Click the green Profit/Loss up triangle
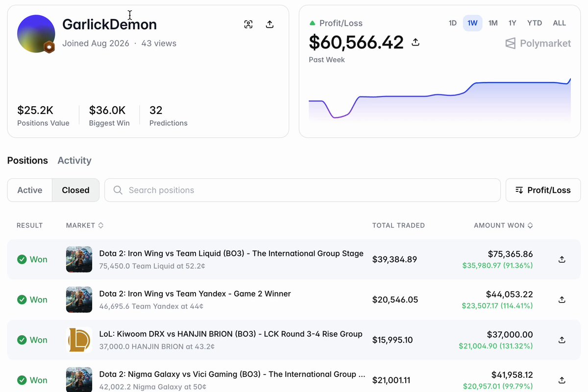Viewport: 588px width, 392px height. pyautogui.click(x=312, y=23)
